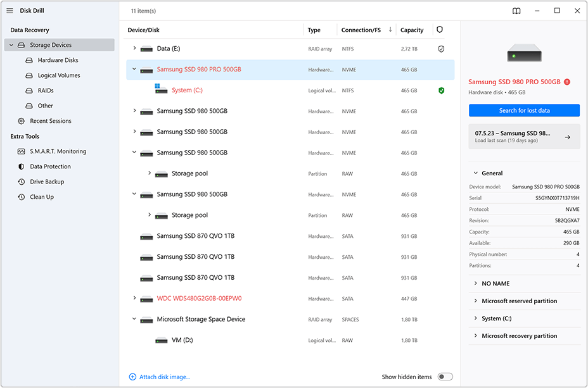Click the Recent Sessions gear icon
This screenshot has height=388, width=588.
click(22, 121)
